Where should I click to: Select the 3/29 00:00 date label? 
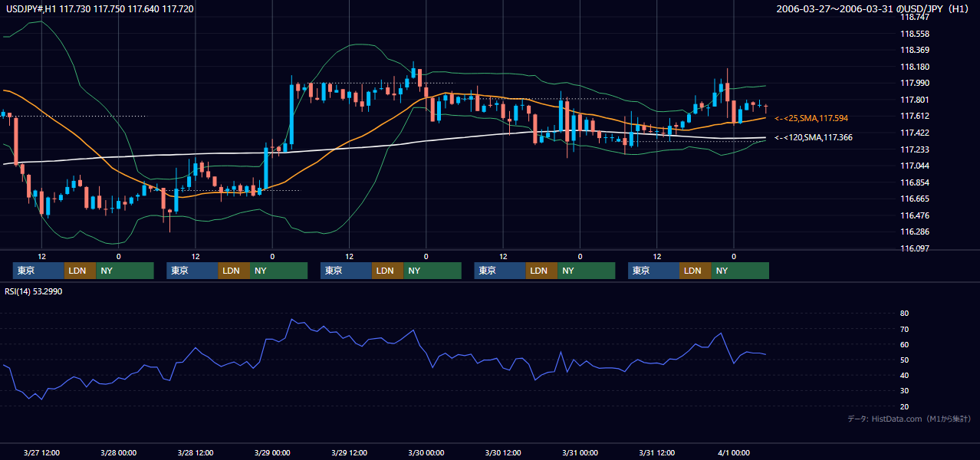pos(271,452)
